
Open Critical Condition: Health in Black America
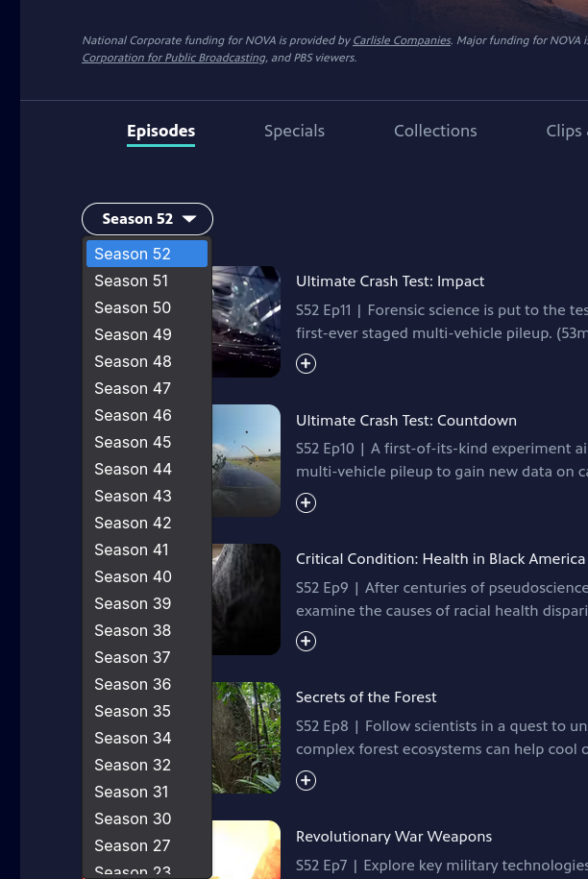click(441, 559)
